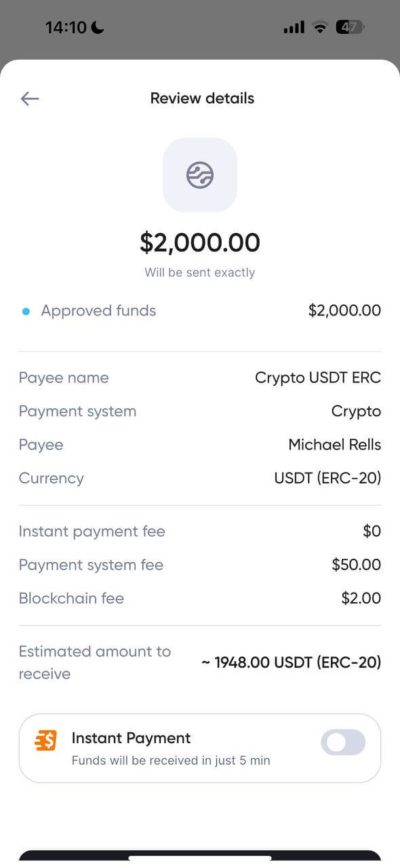400x868 pixels.
Task: Tap the home indicator bar at bottom
Action: (200, 860)
